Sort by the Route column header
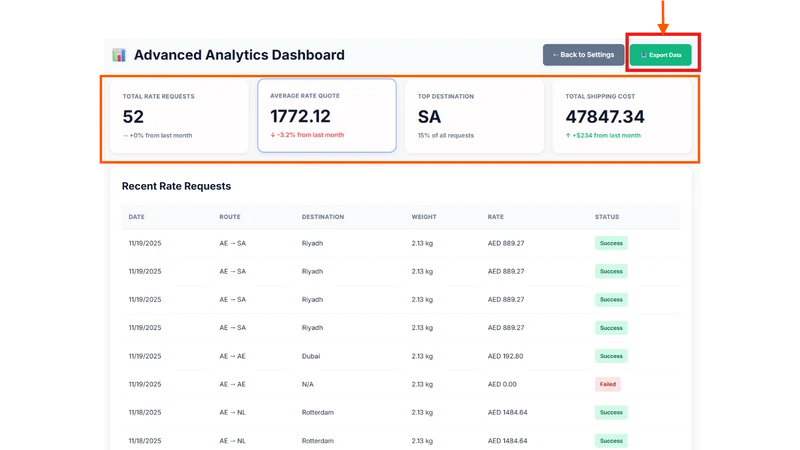 230,217
